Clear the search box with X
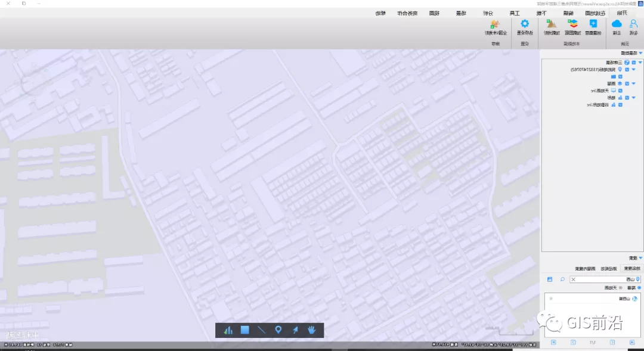The height and width of the screenshot is (351, 644). 574,279
